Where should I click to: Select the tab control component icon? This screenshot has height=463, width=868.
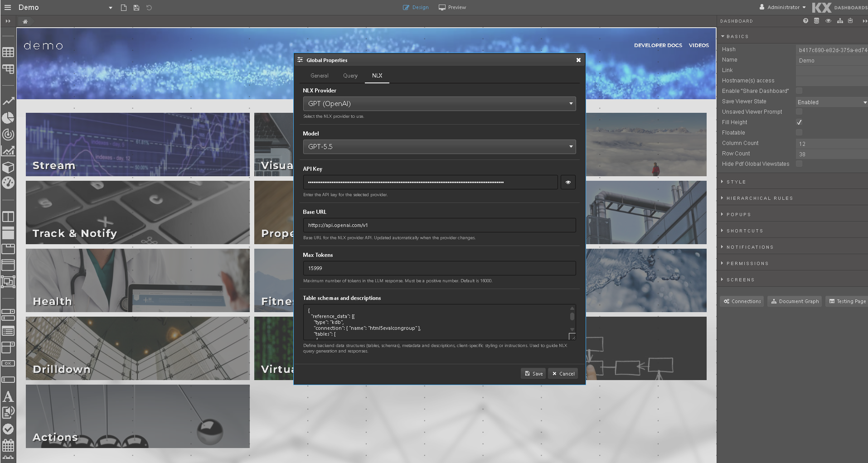click(x=8, y=249)
